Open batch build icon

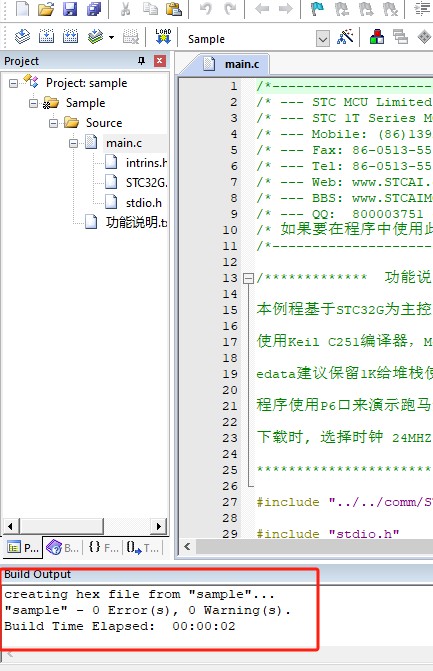[95, 37]
